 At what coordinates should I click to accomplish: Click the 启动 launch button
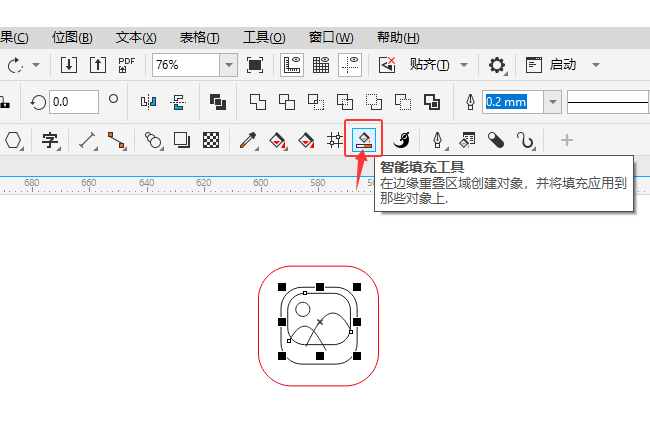tap(551, 65)
